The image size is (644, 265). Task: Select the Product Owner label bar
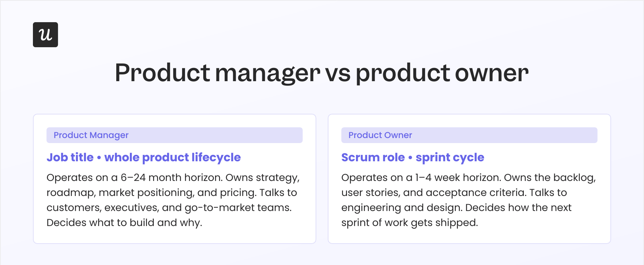coord(469,135)
